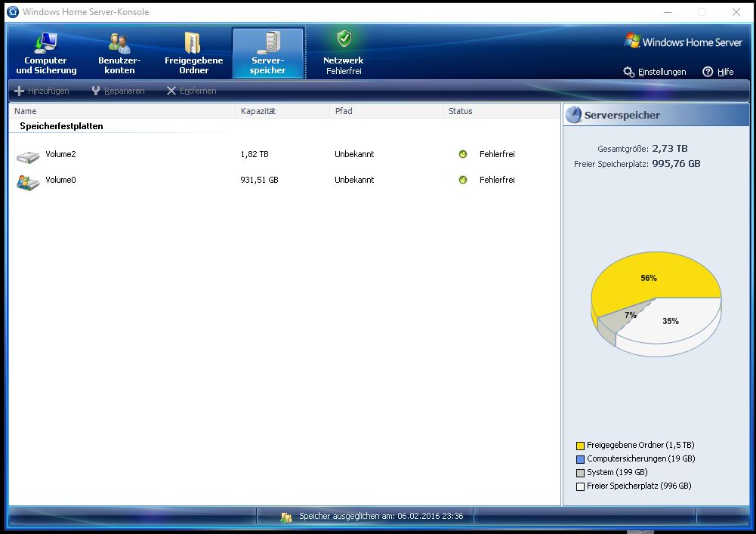Click the console title bar home icon
756x534 pixels.
13,11
